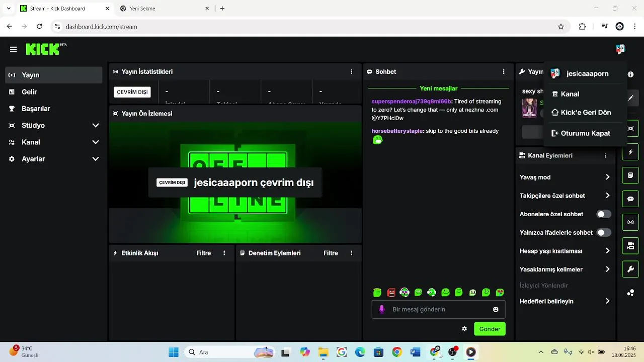
Task: Open the profile avatar menu in the header
Action: pyautogui.click(x=620, y=49)
